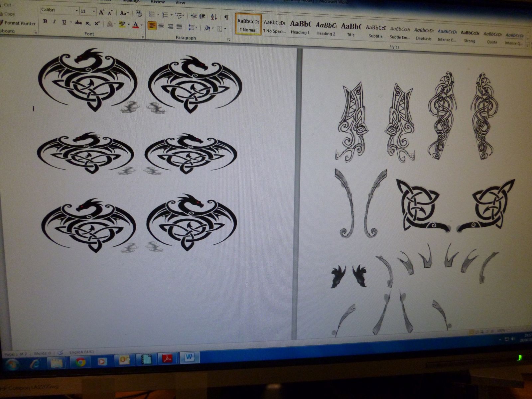This screenshot has height=399, width=532.
Task: Center align the paragraph
Action: pyautogui.click(x=161, y=26)
